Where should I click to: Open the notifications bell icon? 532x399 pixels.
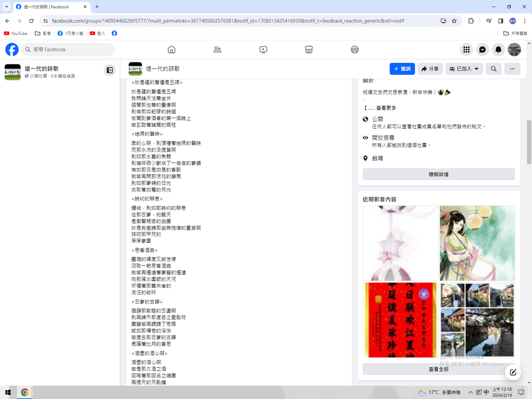498,49
